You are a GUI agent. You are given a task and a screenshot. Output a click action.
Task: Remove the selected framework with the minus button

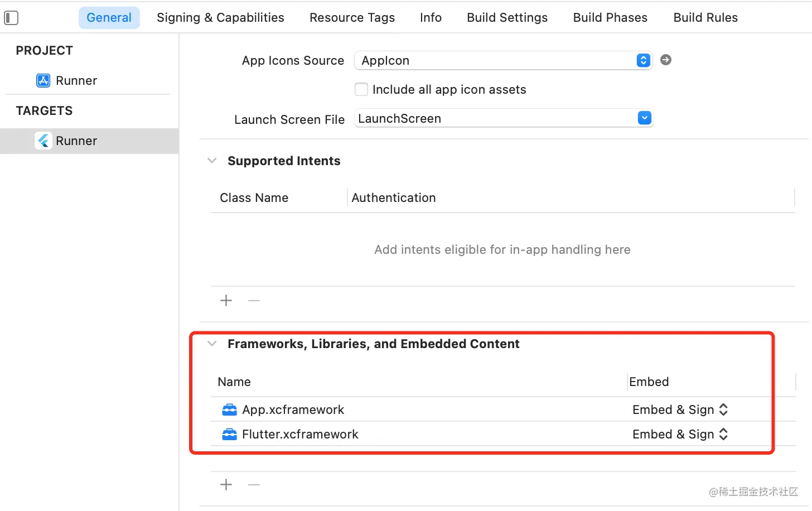254,485
